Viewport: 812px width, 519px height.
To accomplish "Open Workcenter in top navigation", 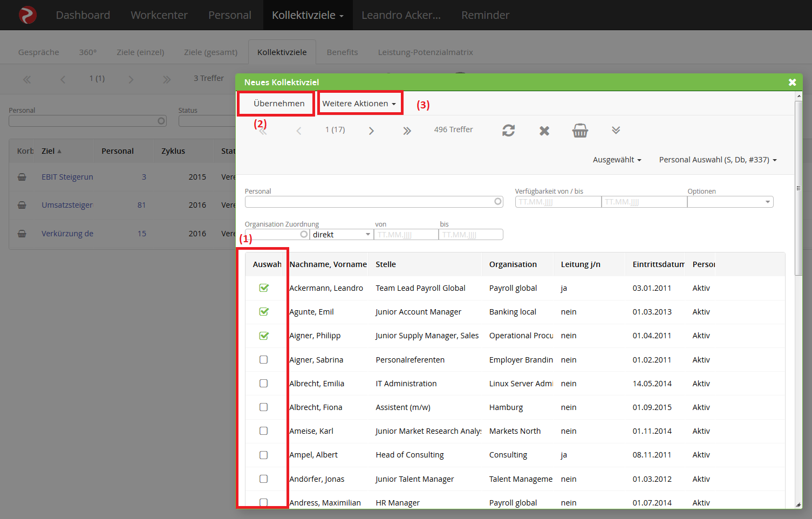I will coord(159,15).
